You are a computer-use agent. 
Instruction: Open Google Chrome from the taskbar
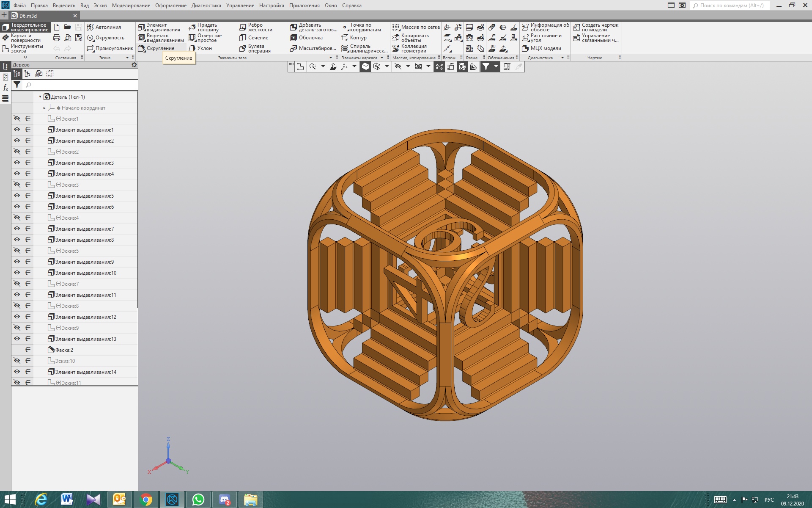pyautogui.click(x=146, y=500)
